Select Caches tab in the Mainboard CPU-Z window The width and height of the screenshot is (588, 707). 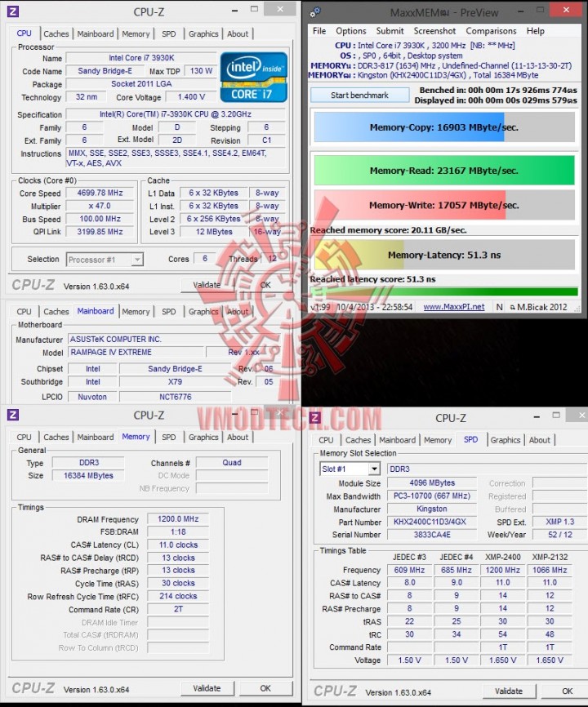point(56,312)
